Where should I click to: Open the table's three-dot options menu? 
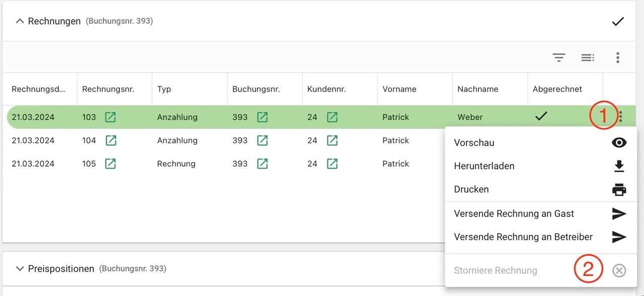(618, 57)
